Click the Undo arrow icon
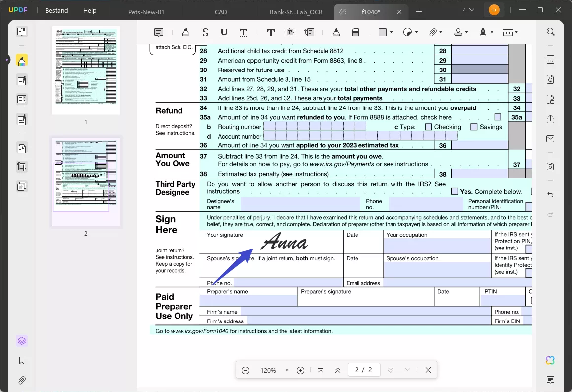Image resolution: width=572 pixels, height=392 pixels. (x=550, y=195)
